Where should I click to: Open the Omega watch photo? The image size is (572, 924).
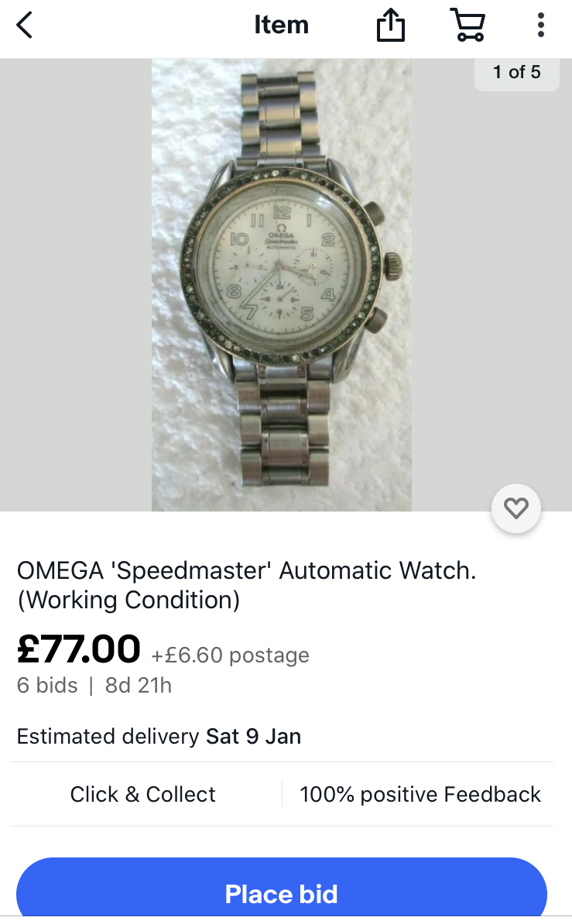coord(282,285)
